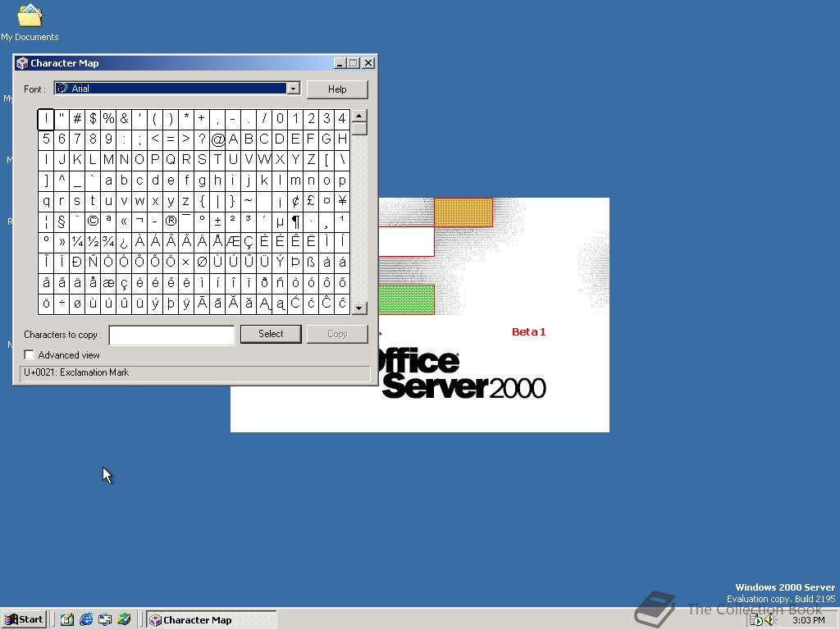Expand the Font dropdown arrow
Image resolution: width=840 pixels, height=630 pixels.
[x=293, y=89]
